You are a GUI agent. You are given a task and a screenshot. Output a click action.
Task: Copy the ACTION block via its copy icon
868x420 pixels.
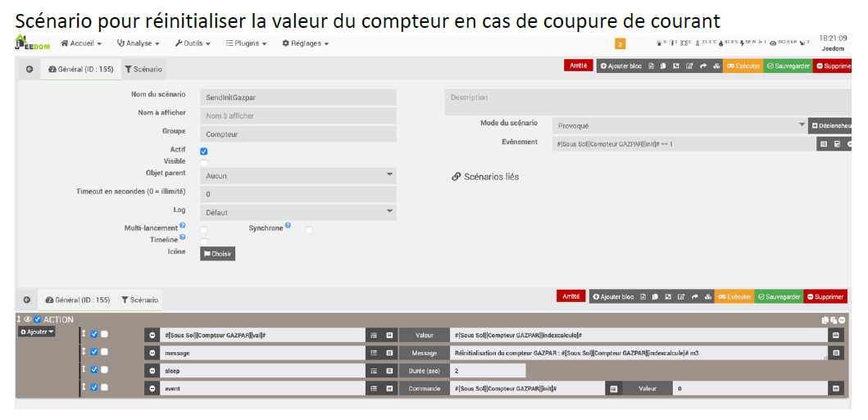pos(825,319)
